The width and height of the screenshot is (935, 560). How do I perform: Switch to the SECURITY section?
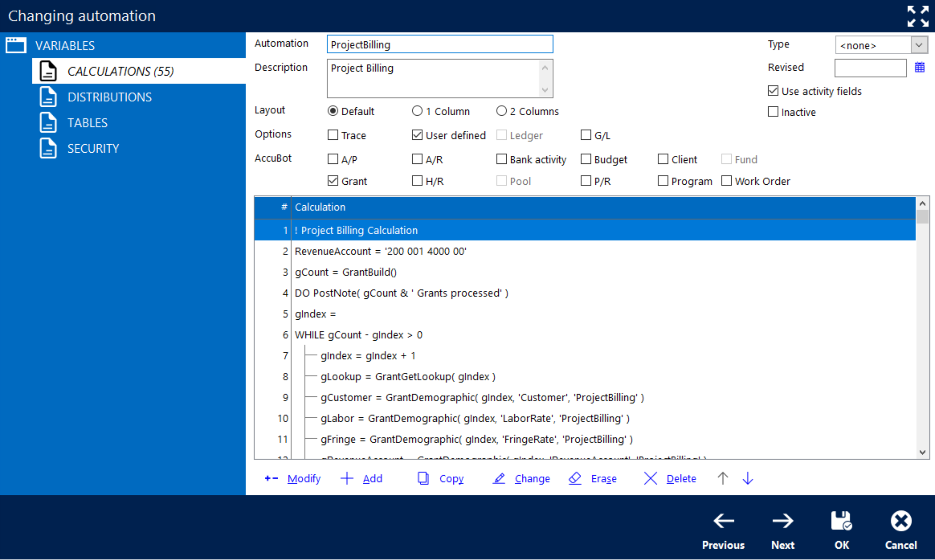[93, 148]
